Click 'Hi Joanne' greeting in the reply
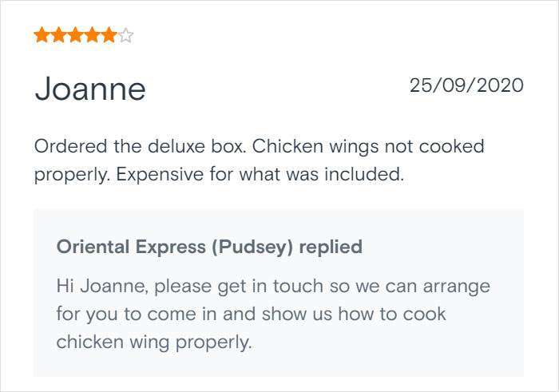 coord(102,286)
